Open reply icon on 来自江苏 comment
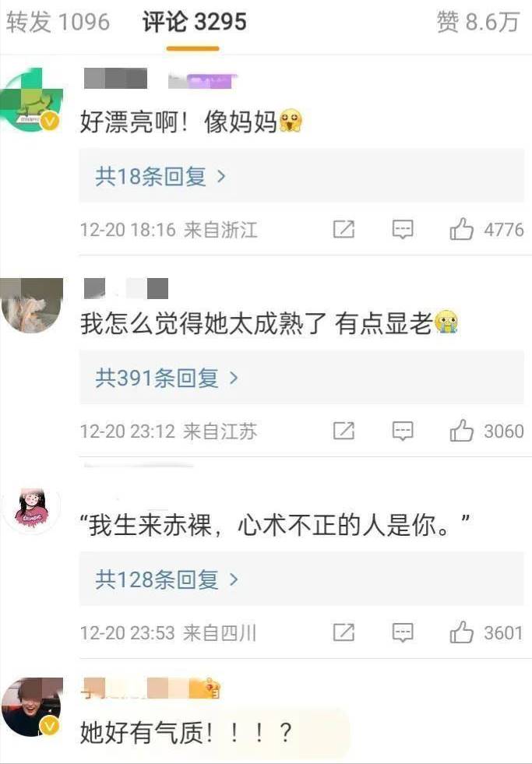Screen dimensions: 532x764 (403, 431)
